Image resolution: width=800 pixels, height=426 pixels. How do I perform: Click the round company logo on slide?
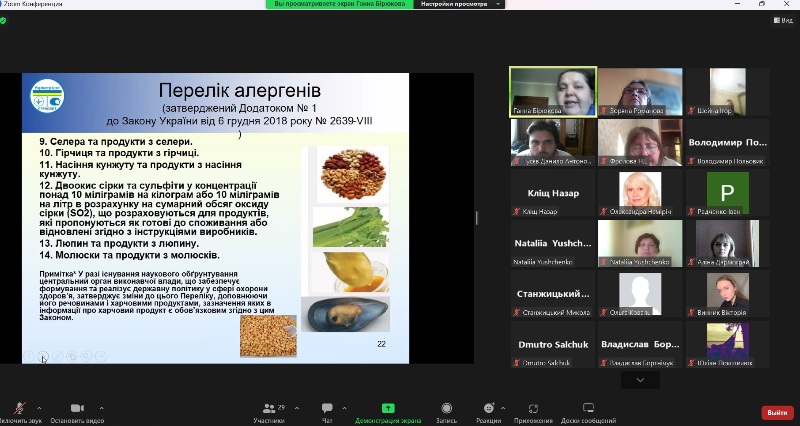(47, 96)
